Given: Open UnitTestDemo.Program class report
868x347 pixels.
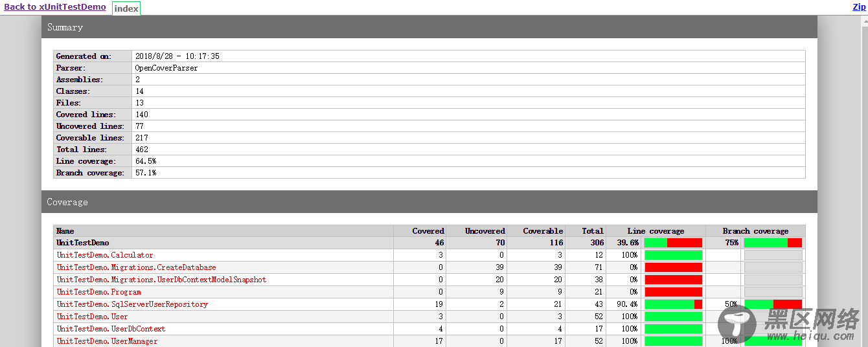Looking at the screenshot, I should click(x=98, y=292).
